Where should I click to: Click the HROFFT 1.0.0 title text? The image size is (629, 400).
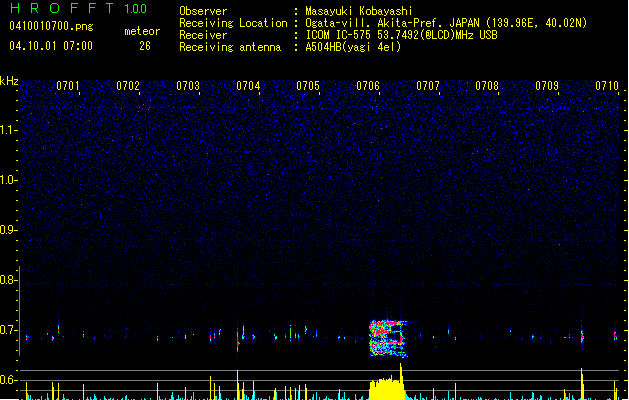coord(78,8)
